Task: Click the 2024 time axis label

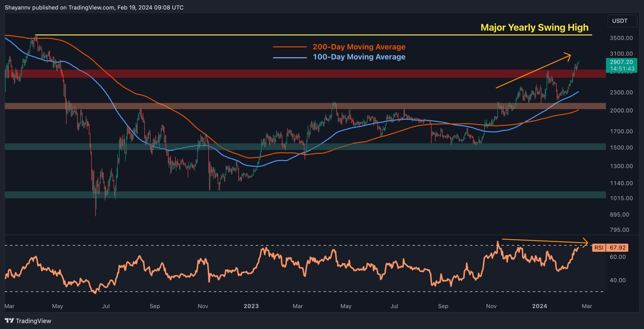Action: [x=539, y=306]
